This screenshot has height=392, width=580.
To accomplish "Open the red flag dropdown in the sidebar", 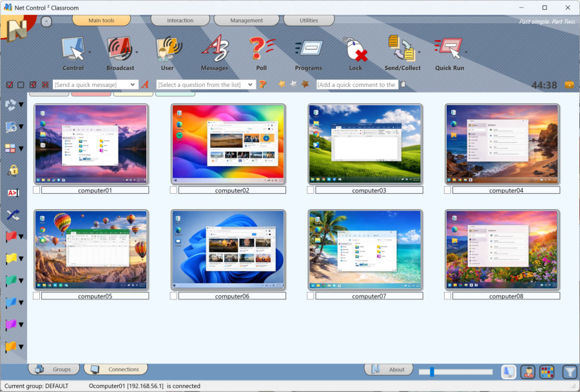I will (x=20, y=237).
